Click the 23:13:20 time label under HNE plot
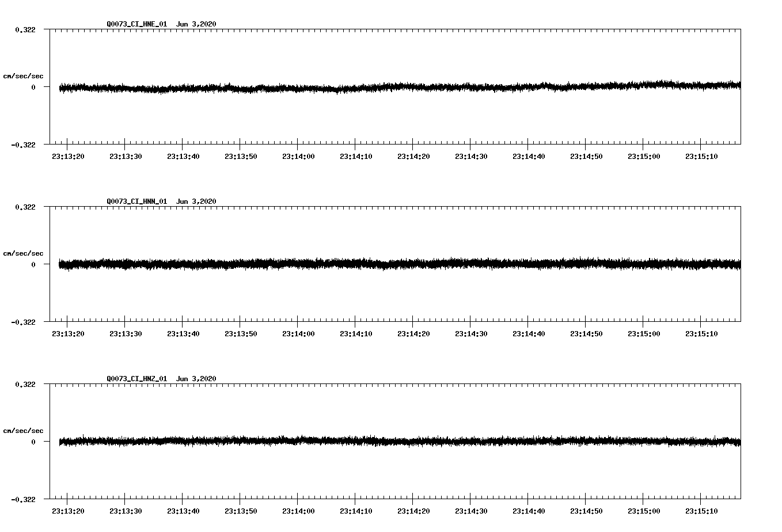Viewport: 782px width, 532px height. tap(68, 157)
